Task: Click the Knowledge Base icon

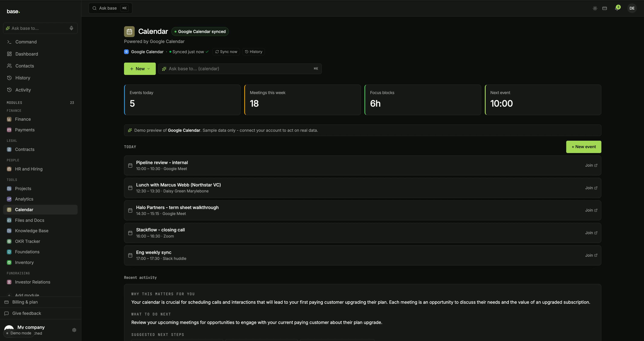Action: pos(9,231)
